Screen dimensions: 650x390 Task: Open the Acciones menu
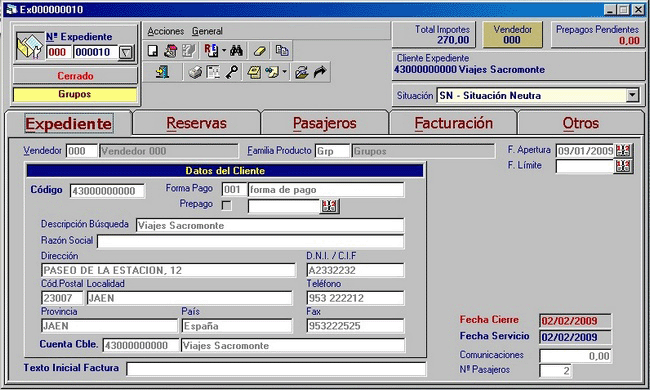[166, 31]
